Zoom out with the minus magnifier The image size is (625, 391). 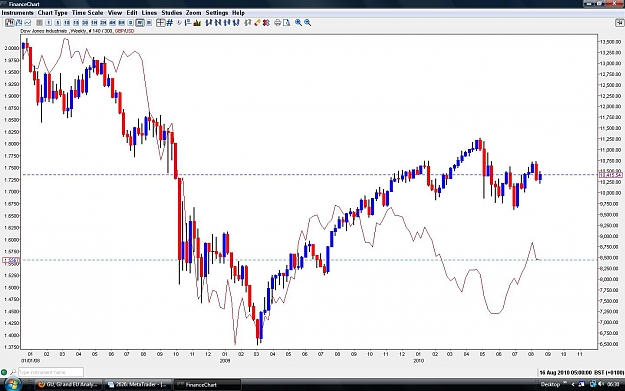point(307,23)
